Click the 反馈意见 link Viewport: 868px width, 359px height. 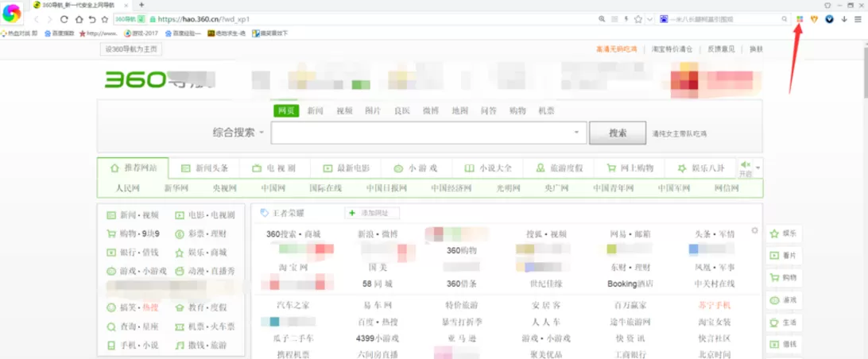pos(721,48)
